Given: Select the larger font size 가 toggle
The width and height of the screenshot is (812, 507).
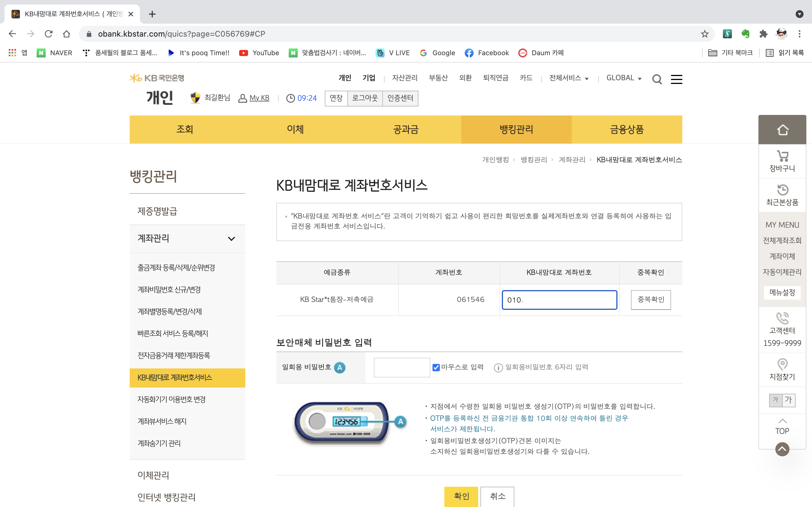Looking at the screenshot, I should point(789,400).
